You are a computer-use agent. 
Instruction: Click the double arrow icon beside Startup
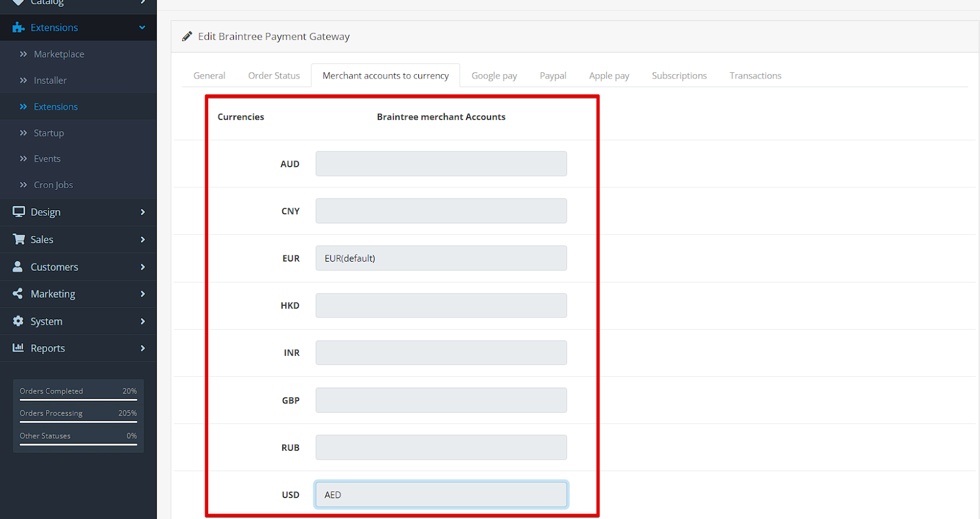click(23, 133)
